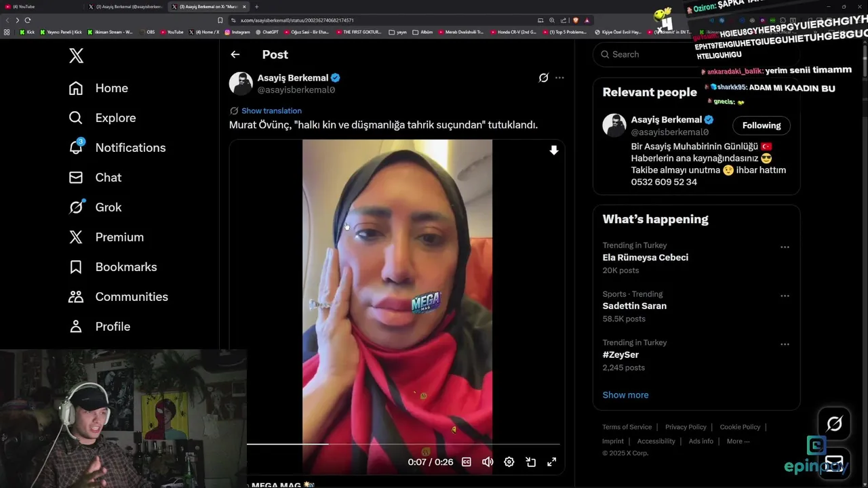Open the Grok icon on the post
The width and height of the screenshot is (868, 488).
pyautogui.click(x=543, y=78)
